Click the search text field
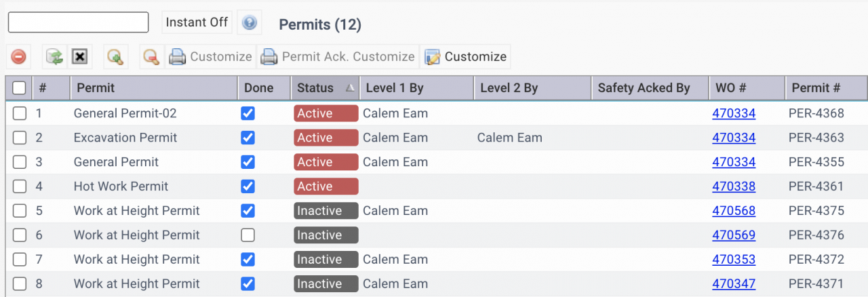The height and width of the screenshot is (297, 868). pyautogui.click(x=78, y=22)
